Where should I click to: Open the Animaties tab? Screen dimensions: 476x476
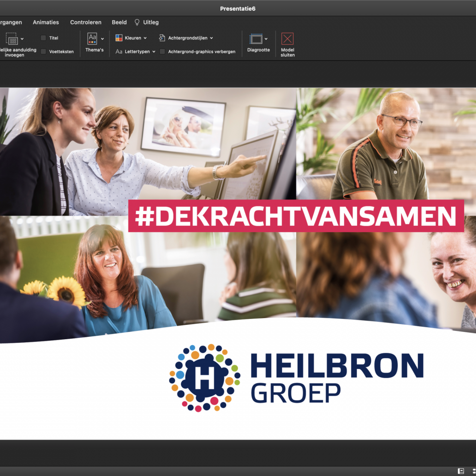point(46,22)
